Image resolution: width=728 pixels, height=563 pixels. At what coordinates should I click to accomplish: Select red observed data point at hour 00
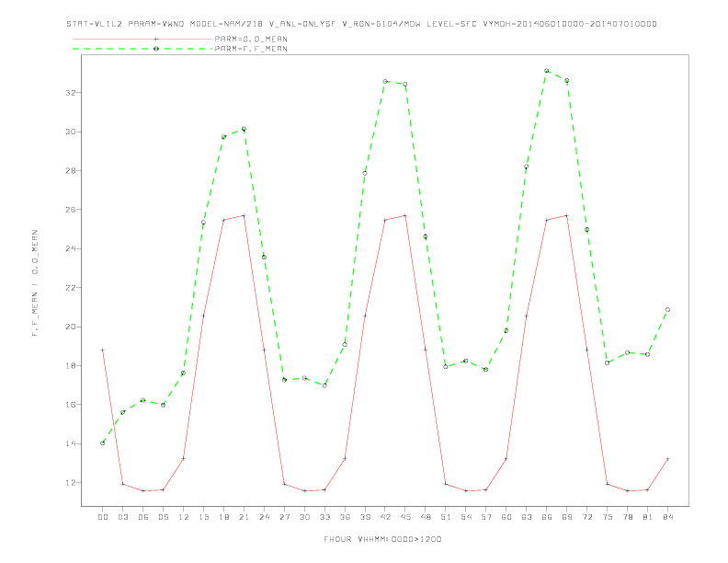click(x=103, y=350)
